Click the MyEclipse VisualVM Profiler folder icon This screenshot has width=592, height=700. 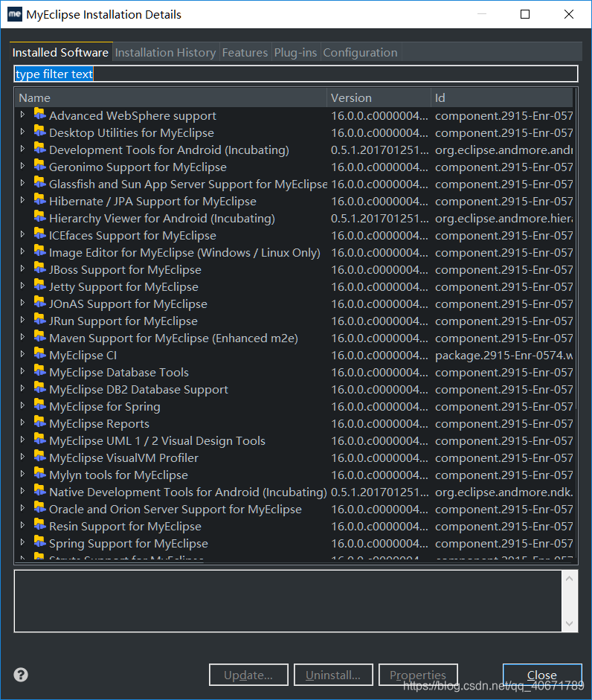39,457
